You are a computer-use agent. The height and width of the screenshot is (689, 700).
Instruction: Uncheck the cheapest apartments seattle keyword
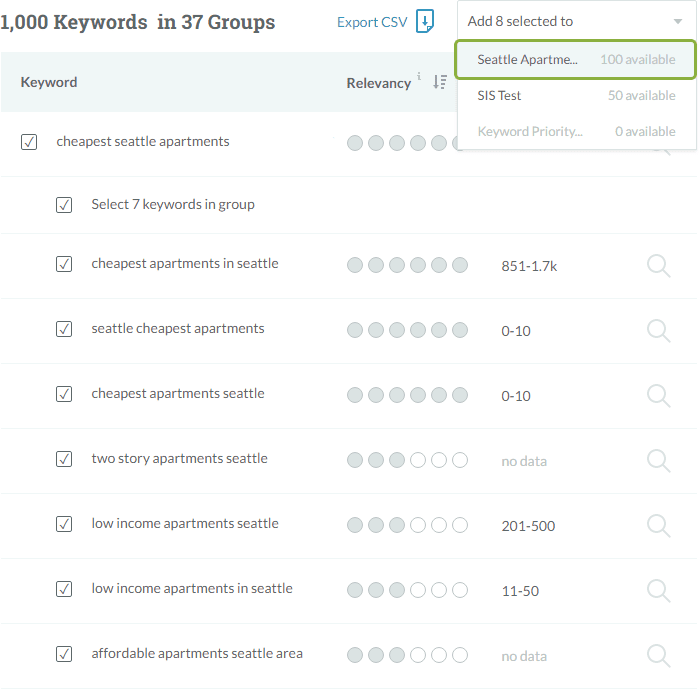pos(64,394)
